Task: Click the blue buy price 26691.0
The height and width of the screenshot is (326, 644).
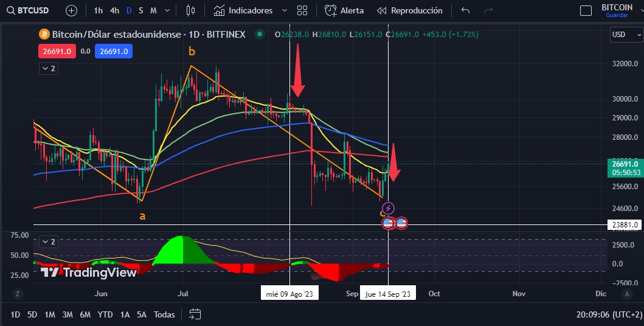Action: pos(114,51)
